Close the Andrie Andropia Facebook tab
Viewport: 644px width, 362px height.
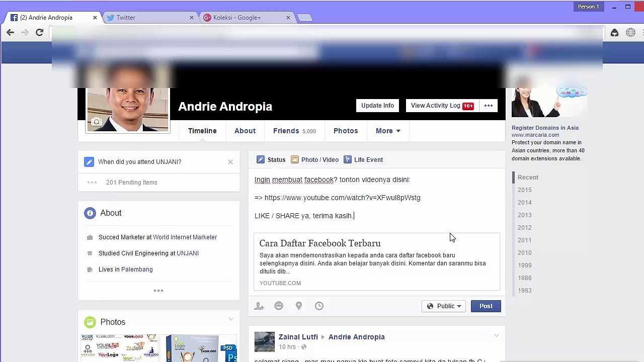click(95, 18)
